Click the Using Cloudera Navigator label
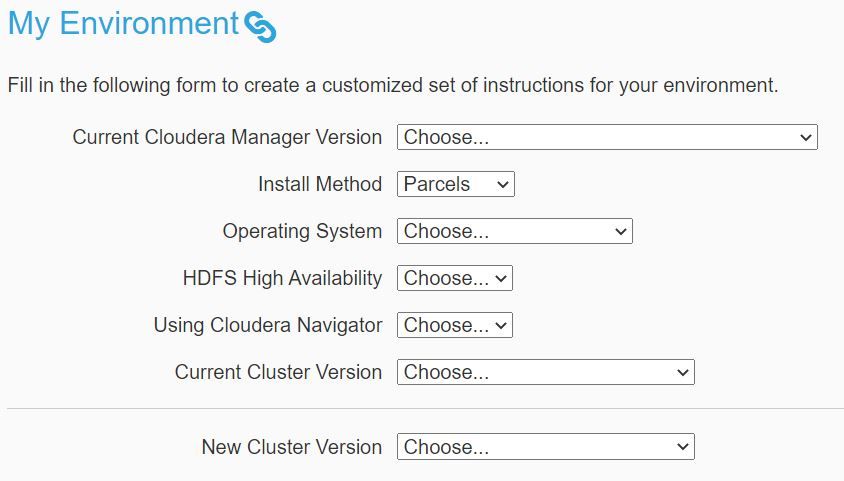 pos(268,325)
